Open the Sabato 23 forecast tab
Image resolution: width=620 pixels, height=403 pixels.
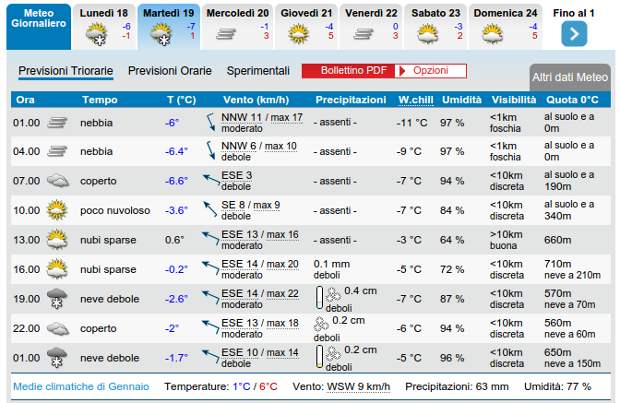(438, 26)
